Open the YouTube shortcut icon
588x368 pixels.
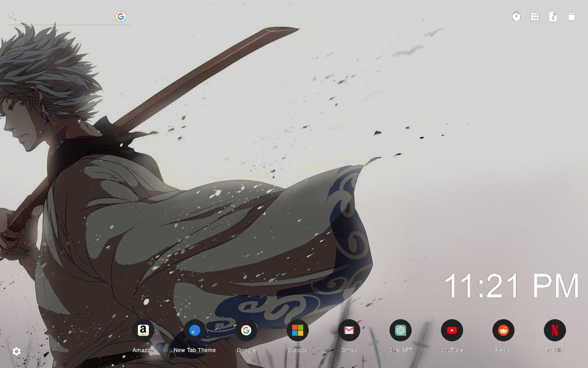tap(452, 330)
